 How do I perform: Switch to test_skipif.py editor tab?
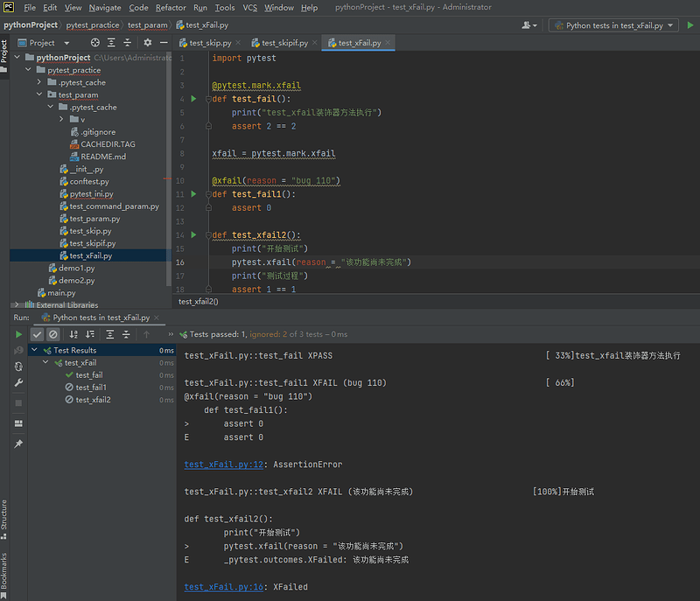(284, 43)
